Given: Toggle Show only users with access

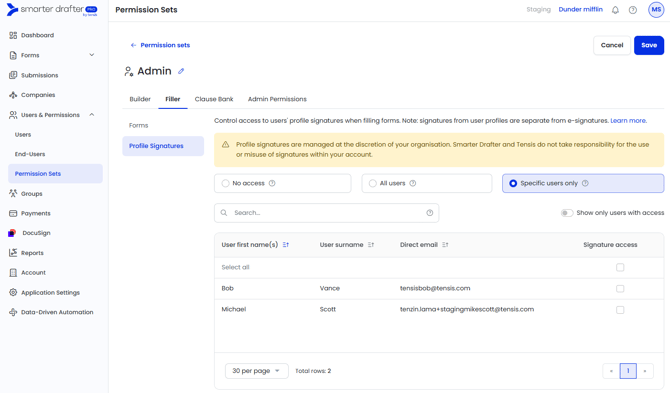Looking at the screenshot, I should (x=567, y=213).
